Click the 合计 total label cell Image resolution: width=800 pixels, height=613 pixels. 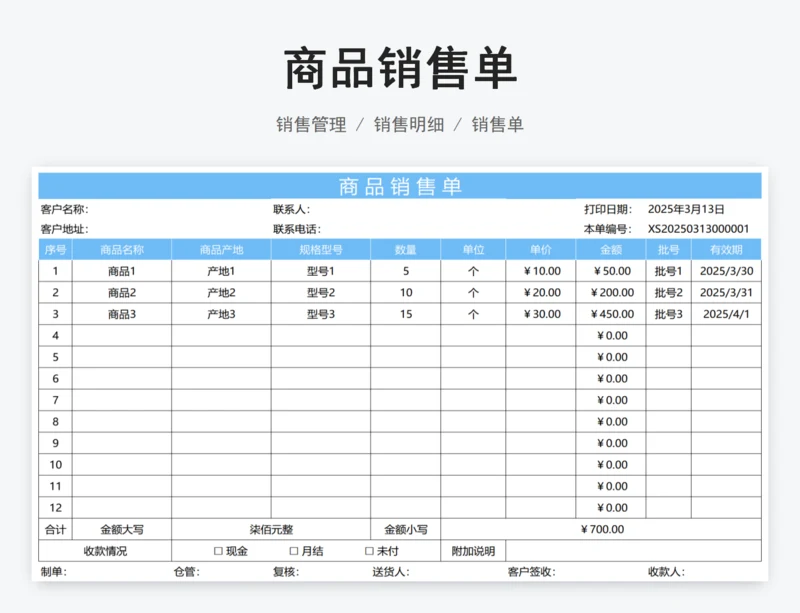click(56, 529)
